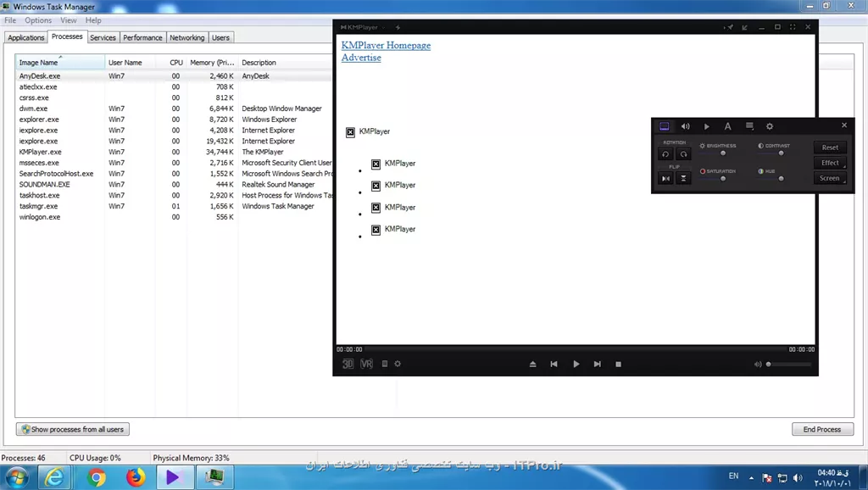Click the eject/open file button
868x490 pixels.
tap(532, 364)
